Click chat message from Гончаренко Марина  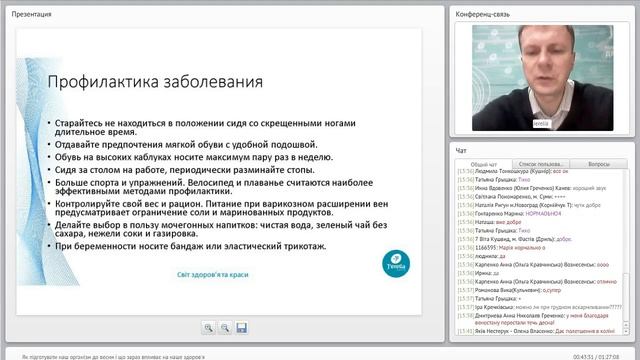pyautogui.click(x=509, y=213)
